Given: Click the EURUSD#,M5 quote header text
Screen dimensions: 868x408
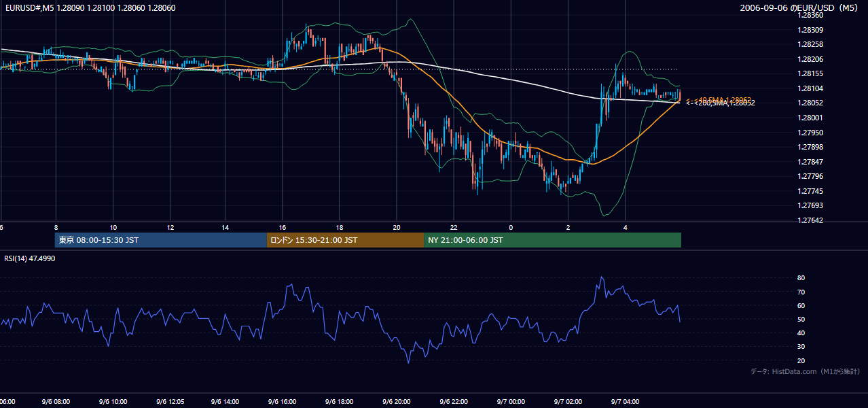Looking at the screenshot, I should click(x=89, y=7).
